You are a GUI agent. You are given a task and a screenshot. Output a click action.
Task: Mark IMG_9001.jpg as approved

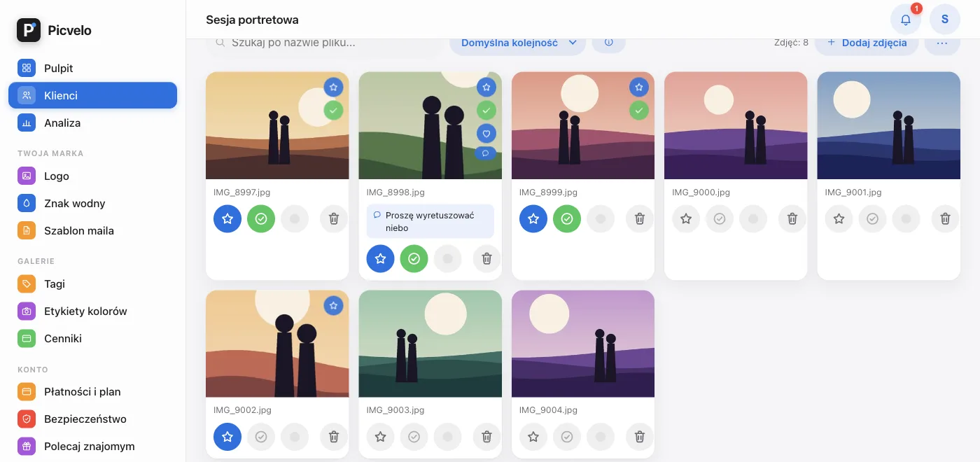[x=872, y=219]
